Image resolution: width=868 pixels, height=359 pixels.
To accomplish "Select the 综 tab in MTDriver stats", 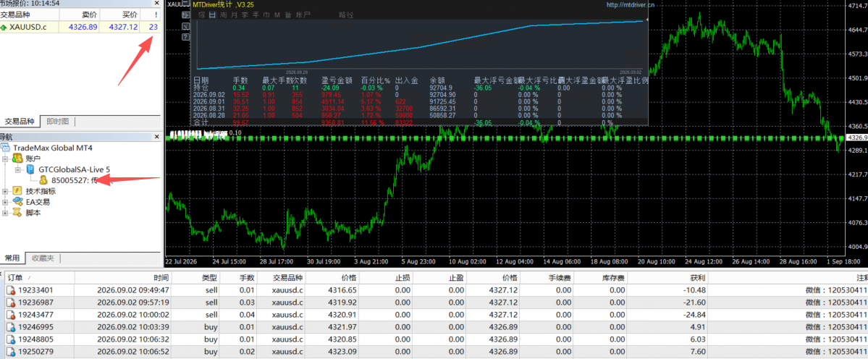I will click(201, 15).
